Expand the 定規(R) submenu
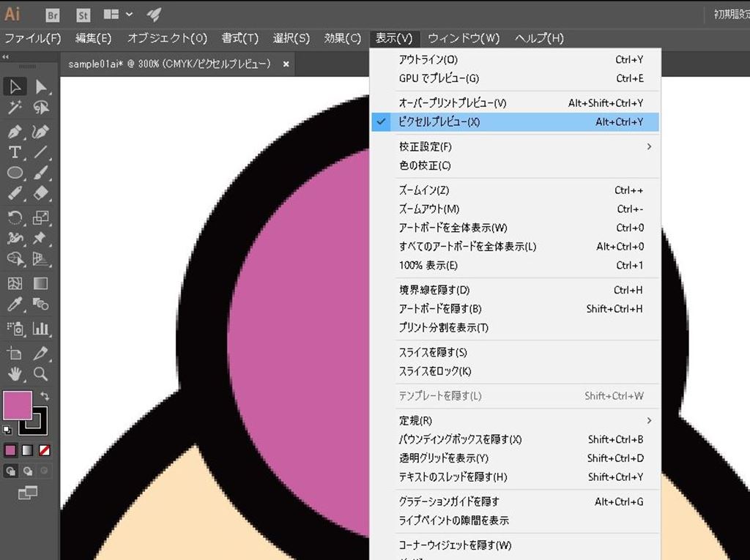The image size is (750, 560). [x=415, y=421]
